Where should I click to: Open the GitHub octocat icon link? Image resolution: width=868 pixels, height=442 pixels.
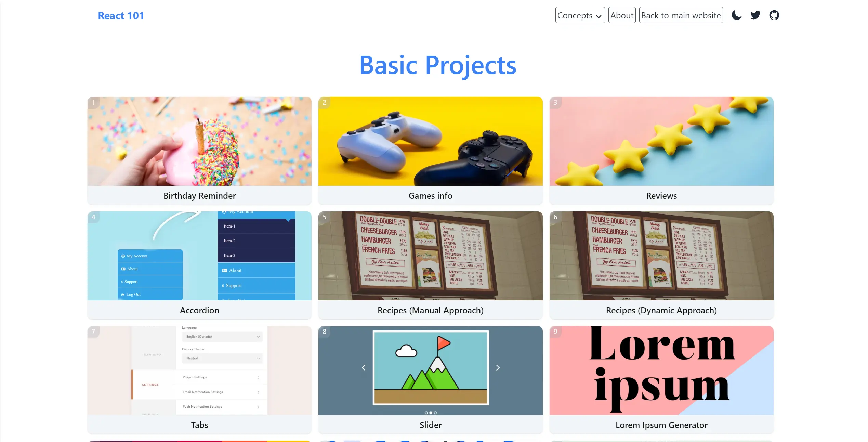point(774,15)
